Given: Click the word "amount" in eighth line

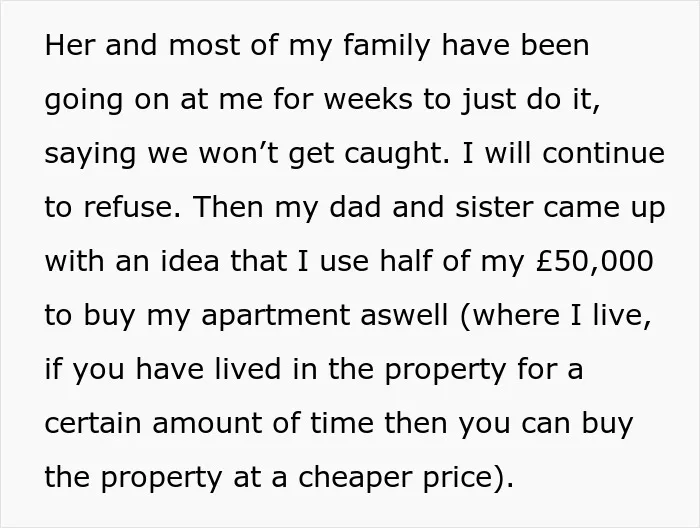Looking at the screenshot, I should pos(207,422).
